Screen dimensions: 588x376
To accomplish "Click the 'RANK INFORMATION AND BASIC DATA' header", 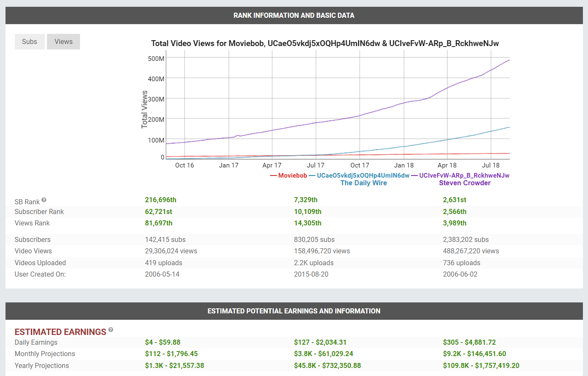I will click(294, 15).
